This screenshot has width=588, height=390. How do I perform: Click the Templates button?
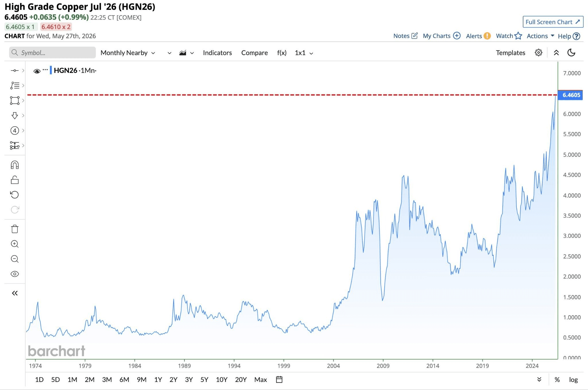[x=510, y=53]
